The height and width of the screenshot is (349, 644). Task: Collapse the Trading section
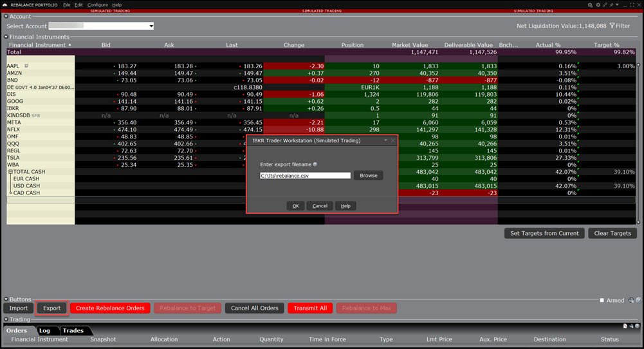coord(6,319)
